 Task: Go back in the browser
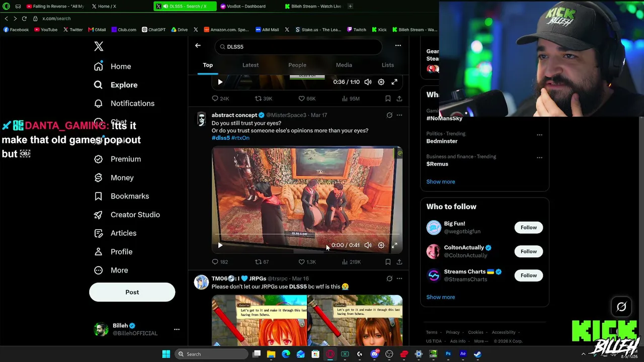pos(6,19)
